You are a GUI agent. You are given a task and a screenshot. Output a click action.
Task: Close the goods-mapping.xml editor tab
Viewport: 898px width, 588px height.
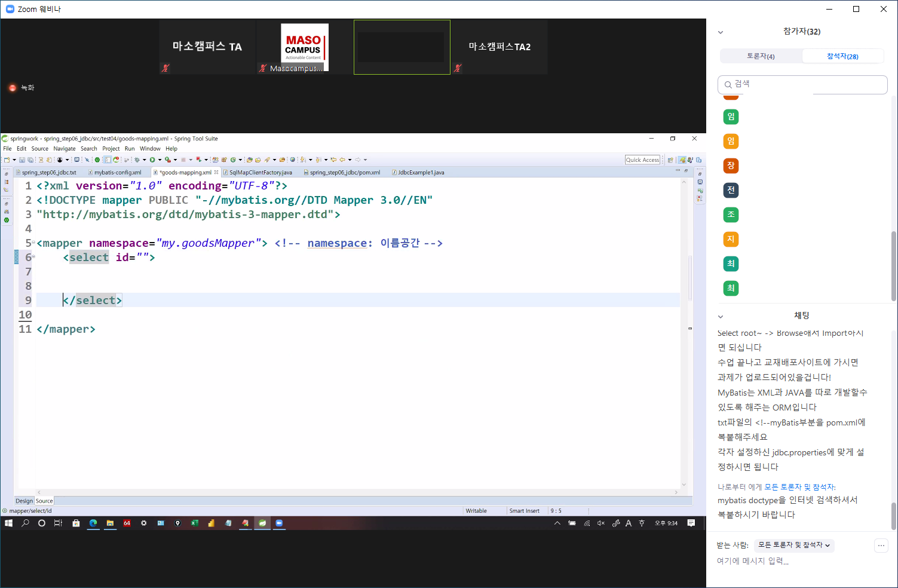pos(216,172)
